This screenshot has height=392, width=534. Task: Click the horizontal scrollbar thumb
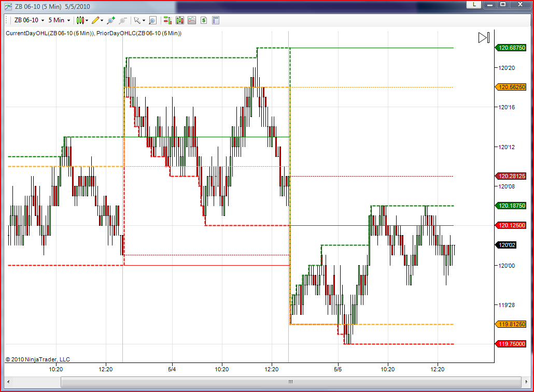(291, 382)
